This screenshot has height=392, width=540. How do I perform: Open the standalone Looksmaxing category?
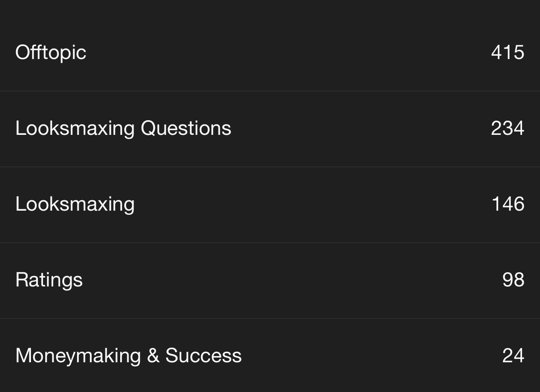[75, 204]
